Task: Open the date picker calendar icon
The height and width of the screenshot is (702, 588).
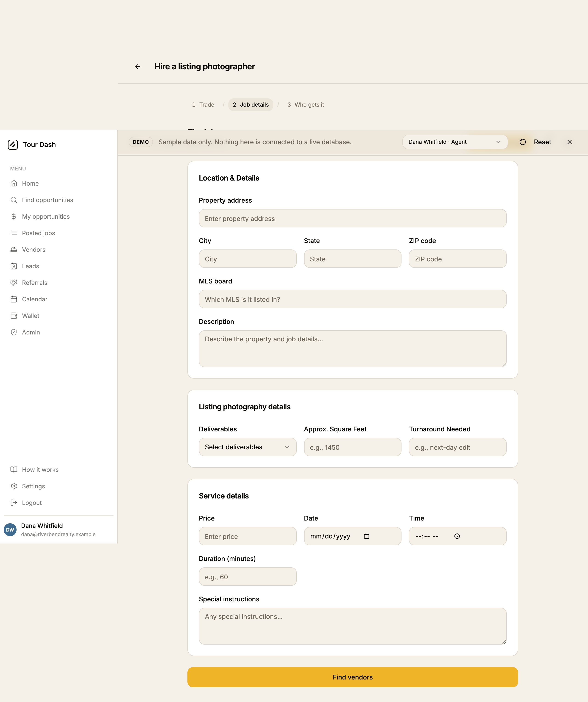Action: 366,536
